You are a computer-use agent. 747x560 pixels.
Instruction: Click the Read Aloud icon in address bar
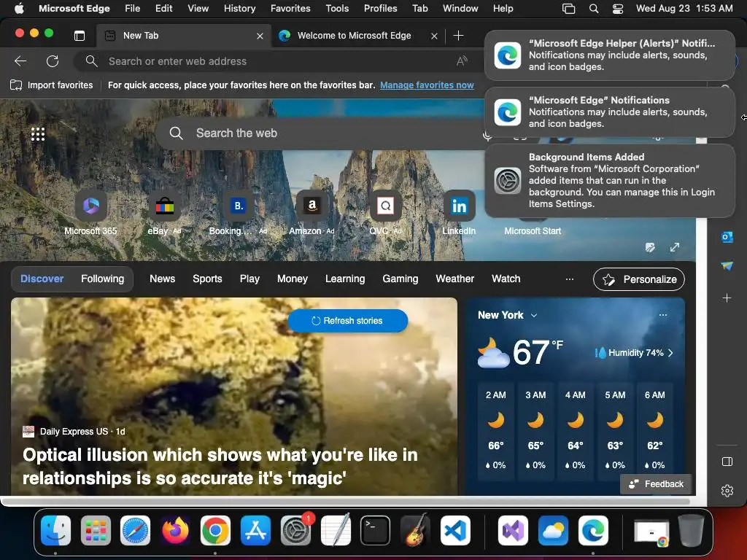(x=462, y=61)
